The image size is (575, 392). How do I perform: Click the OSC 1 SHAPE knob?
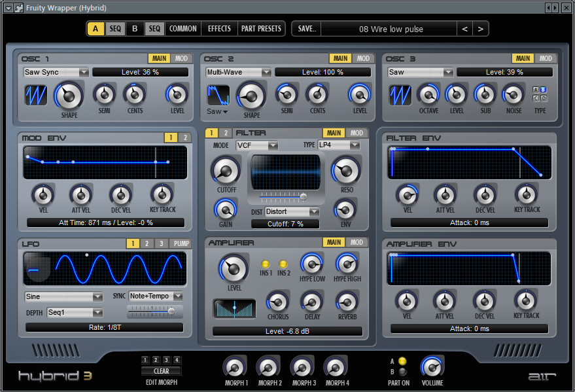pyautogui.click(x=69, y=96)
